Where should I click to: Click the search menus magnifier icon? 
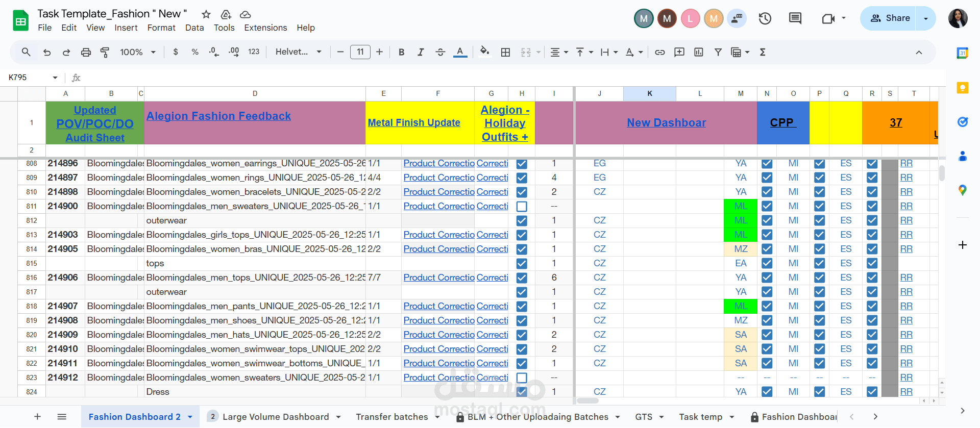pyautogui.click(x=26, y=52)
